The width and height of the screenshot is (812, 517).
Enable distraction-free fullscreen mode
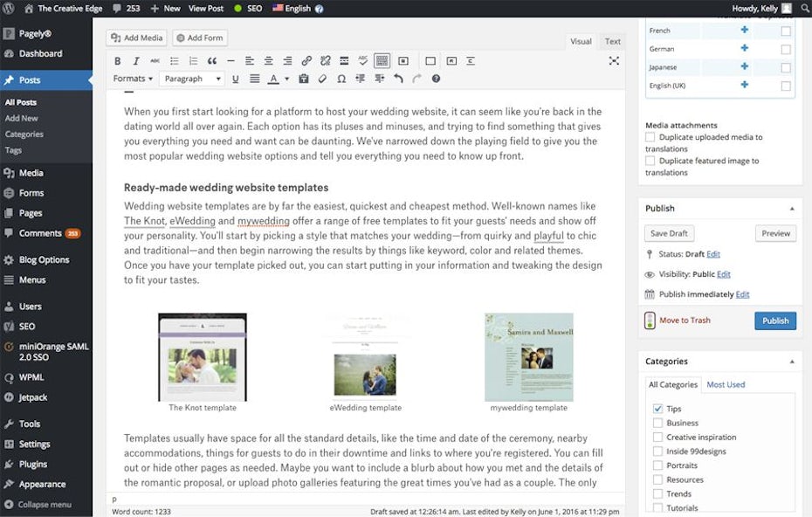pos(614,61)
